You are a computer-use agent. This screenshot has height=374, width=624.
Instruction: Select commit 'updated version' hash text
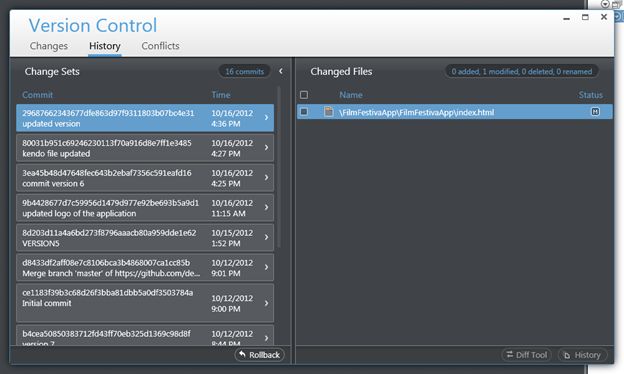(x=108, y=113)
